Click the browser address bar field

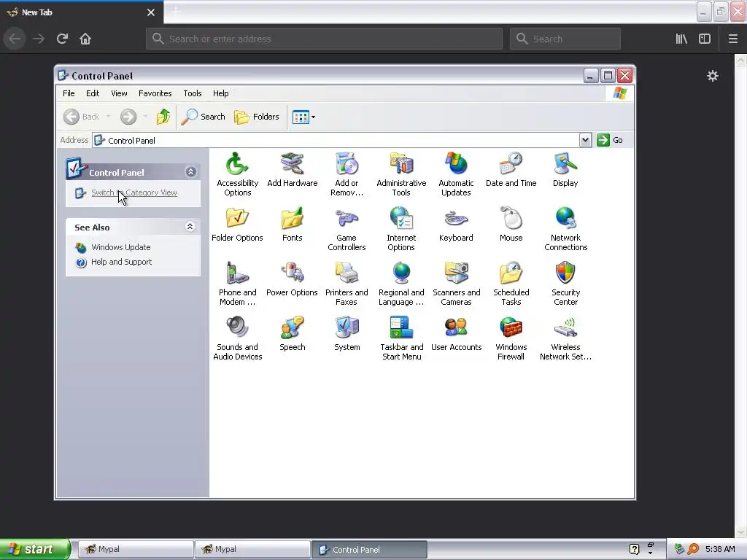coord(324,39)
